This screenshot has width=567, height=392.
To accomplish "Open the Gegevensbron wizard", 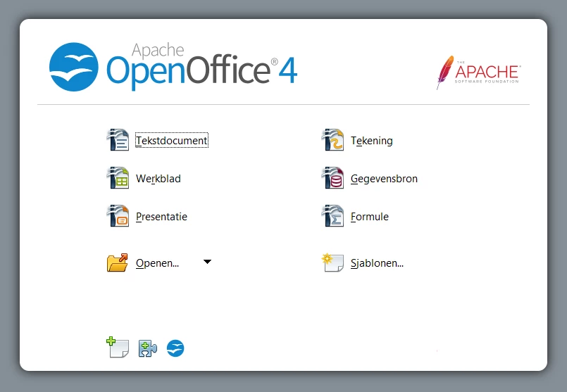I will [384, 179].
